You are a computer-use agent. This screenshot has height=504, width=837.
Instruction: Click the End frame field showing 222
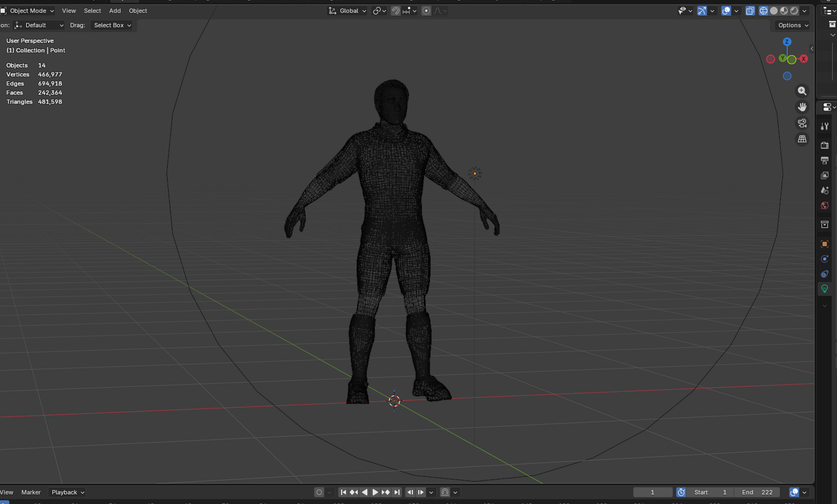[757, 492]
